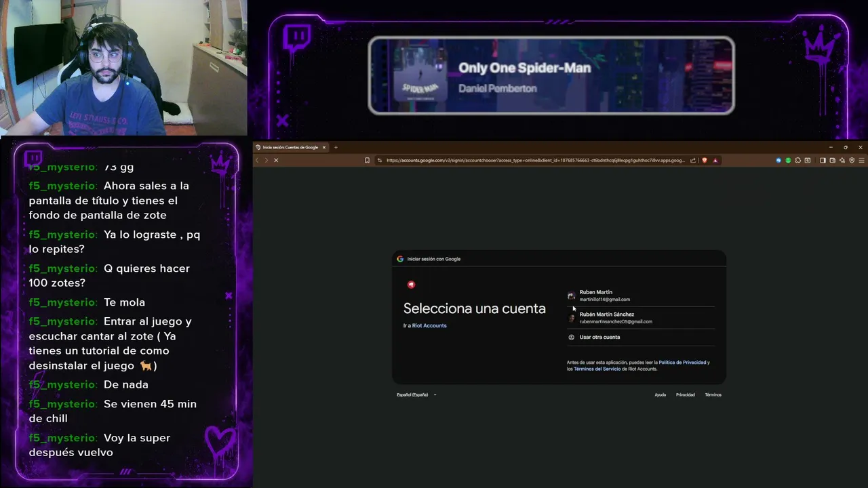868x488 pixels.
Task: Click the Rubén Martín Sánchez profile avatar
Action: click(571, 318)
